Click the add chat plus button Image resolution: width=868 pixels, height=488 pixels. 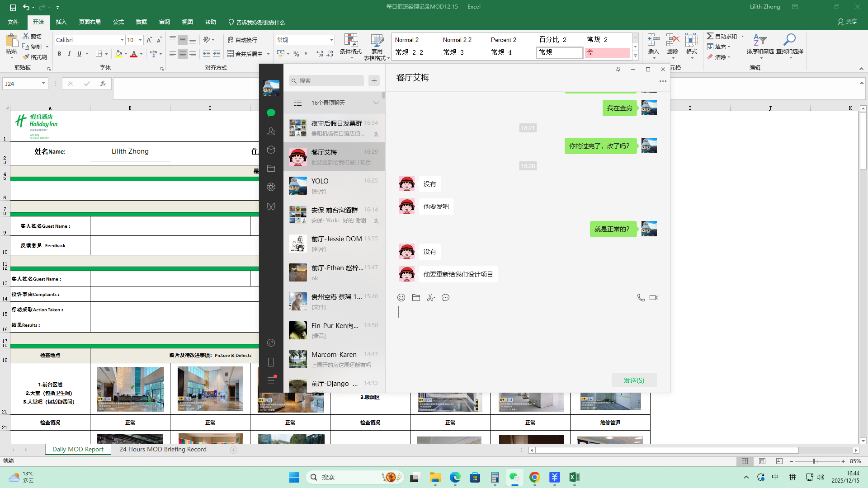[x=374, y=81]
